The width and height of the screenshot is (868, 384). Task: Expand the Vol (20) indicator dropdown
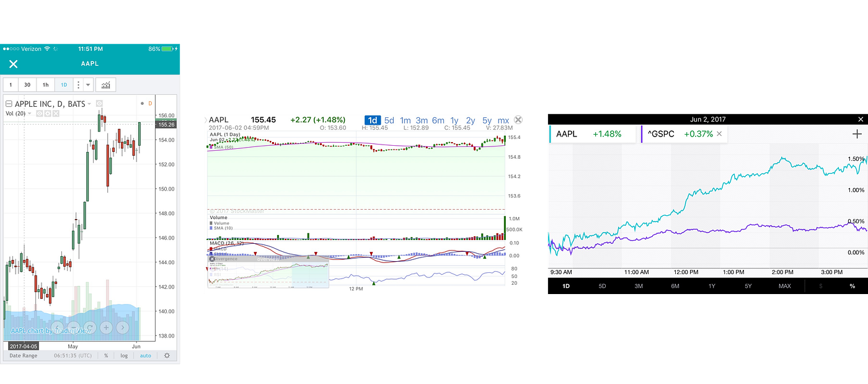[30, 114]
